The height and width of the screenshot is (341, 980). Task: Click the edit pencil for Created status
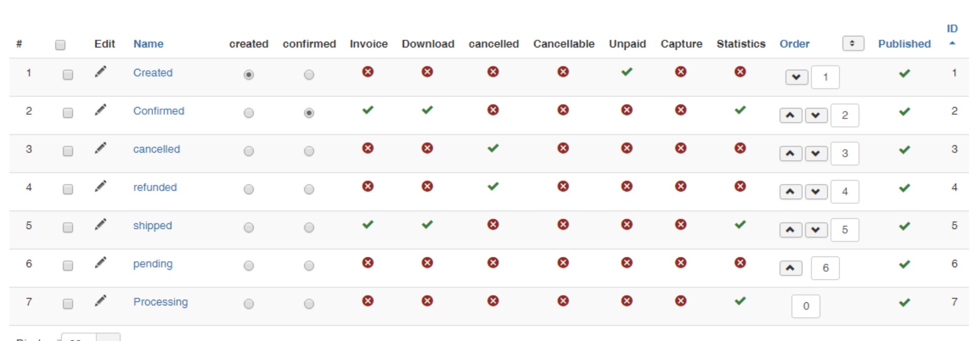(x=101, y=72)
